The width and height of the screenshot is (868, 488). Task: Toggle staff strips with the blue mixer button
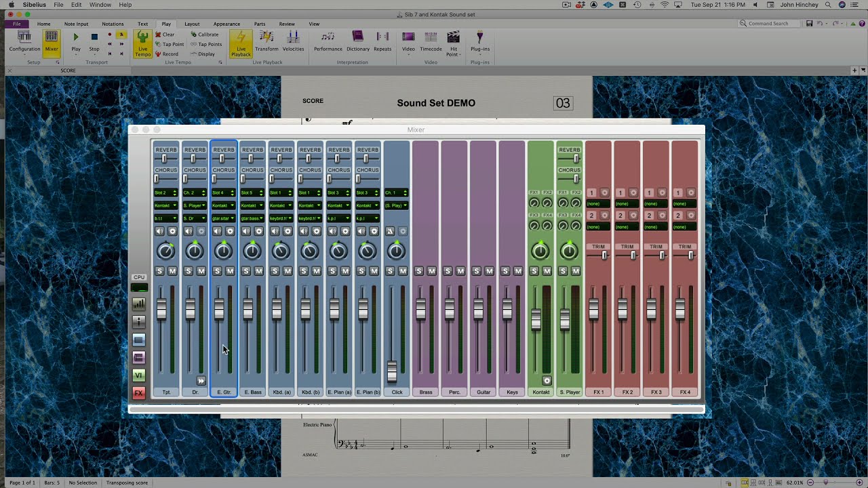pos(139,340)
